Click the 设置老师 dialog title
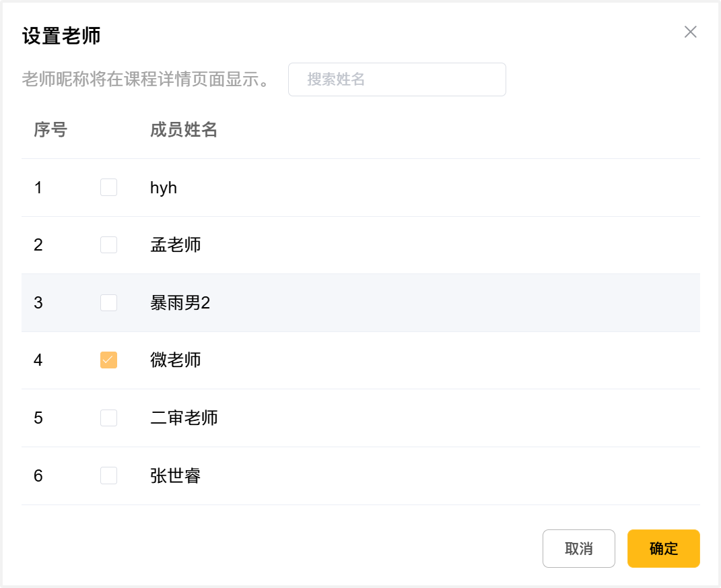 61,36
